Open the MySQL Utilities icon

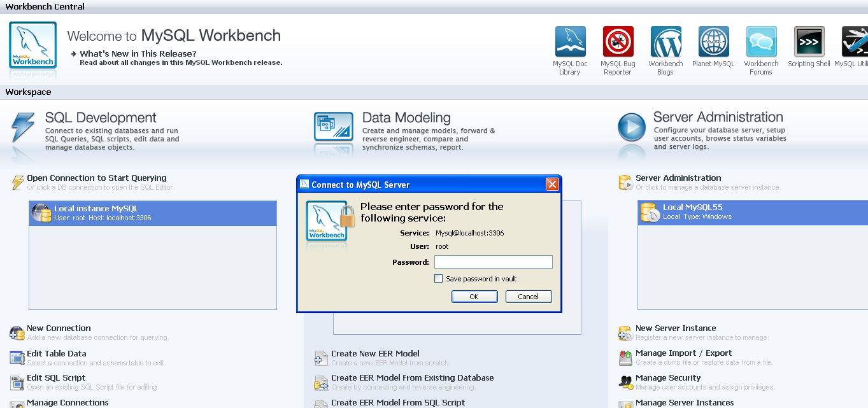(855, 42)
